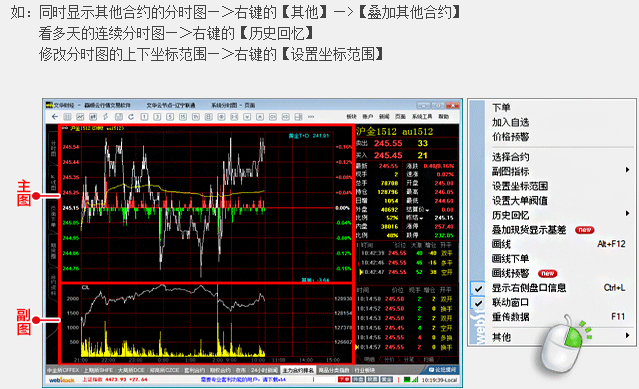The width and height of the screenshot is (639, 389).
Task: Uncheck 联动窗口 in the context menu
Action: click(x=478, y=303)
